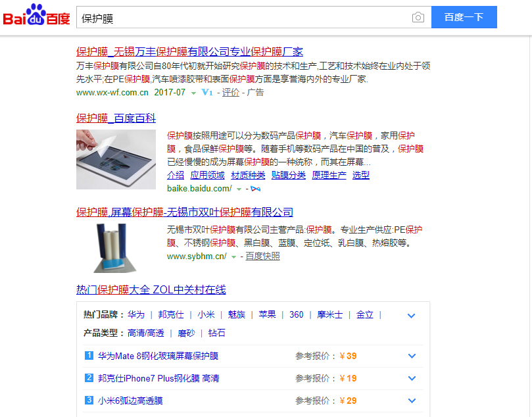
Task: Select the 应用领域 section link
Action: [207, 175]
